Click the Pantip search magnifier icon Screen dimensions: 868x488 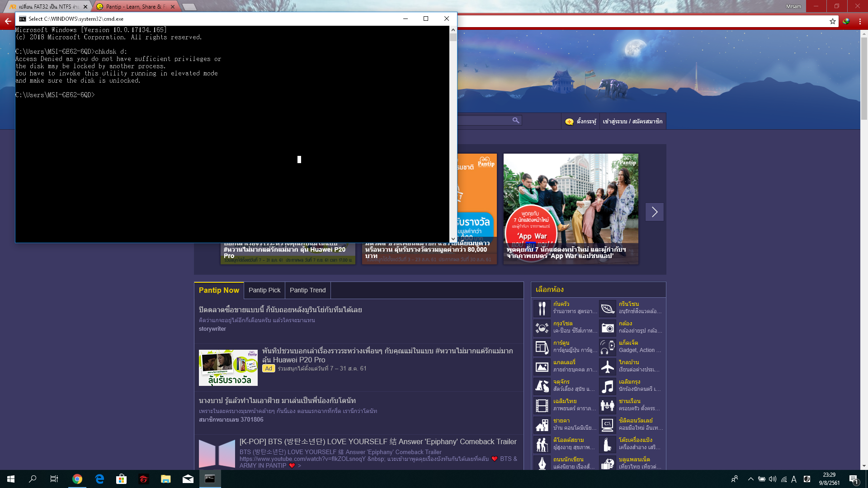tap(515, 120)
